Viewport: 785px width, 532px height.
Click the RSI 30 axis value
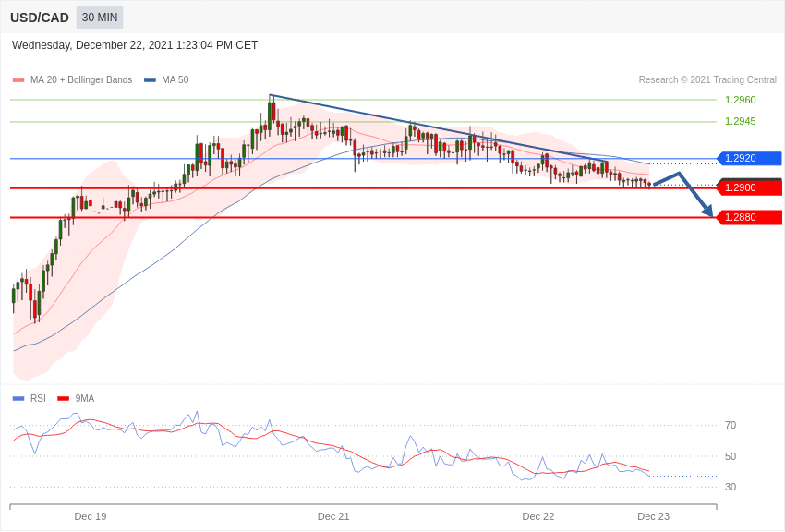pyautogui.click(x=731, y=487)
